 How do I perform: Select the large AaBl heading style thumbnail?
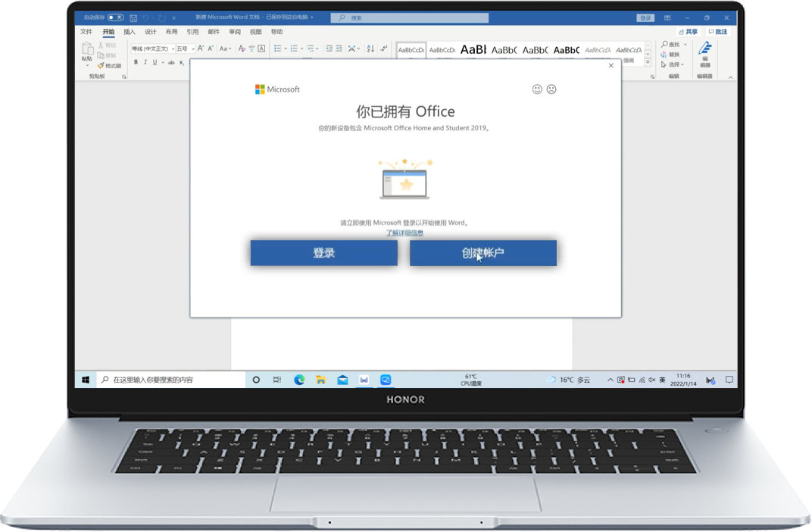pos(473,50)
